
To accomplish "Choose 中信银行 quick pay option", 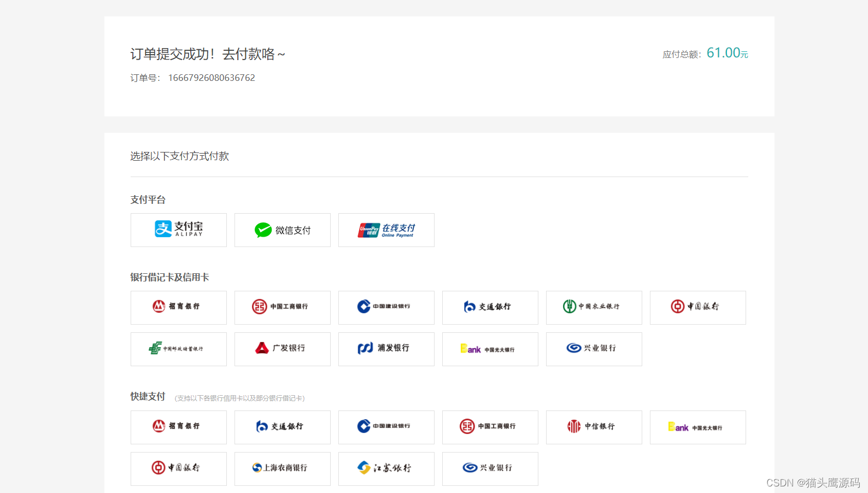I will [594, 427].
